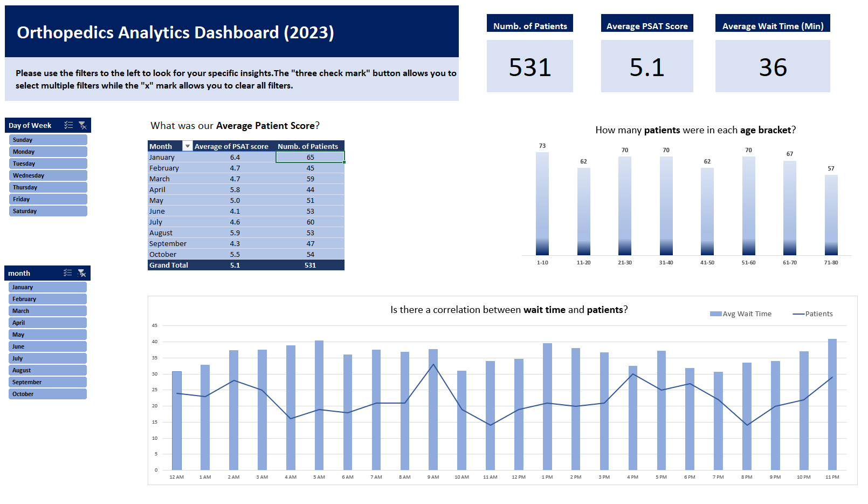868x504 pixels.
Task: Select the Numb. of Patients column header
Action: point(308,146)
